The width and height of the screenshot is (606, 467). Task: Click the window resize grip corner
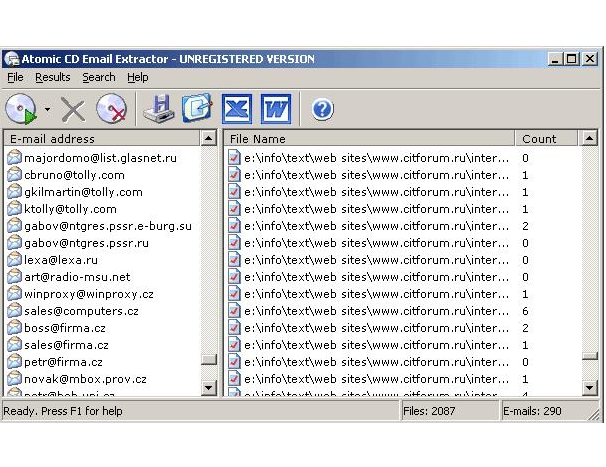point(594,414)
